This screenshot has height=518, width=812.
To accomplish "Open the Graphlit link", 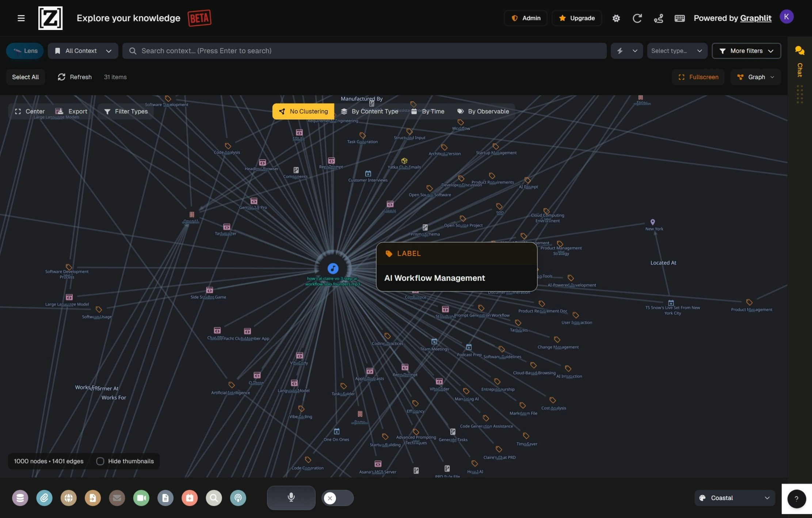I will (755, 18).
